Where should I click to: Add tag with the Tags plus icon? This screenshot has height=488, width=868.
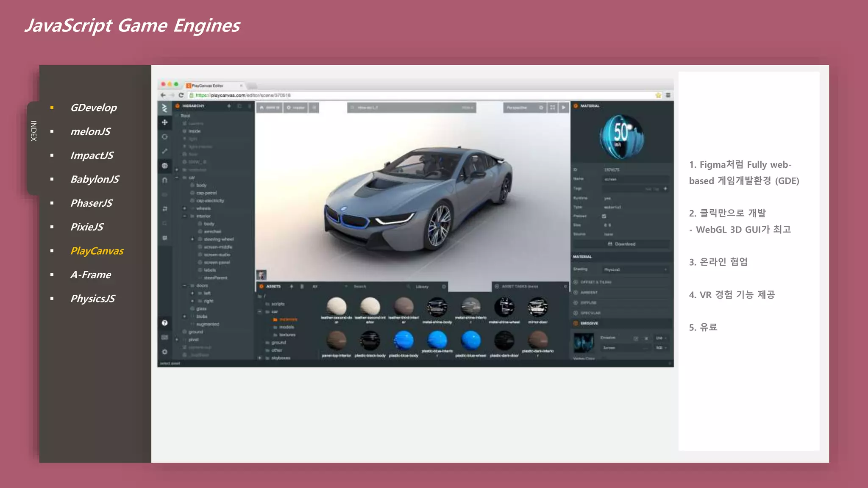(x=665, y=189)
